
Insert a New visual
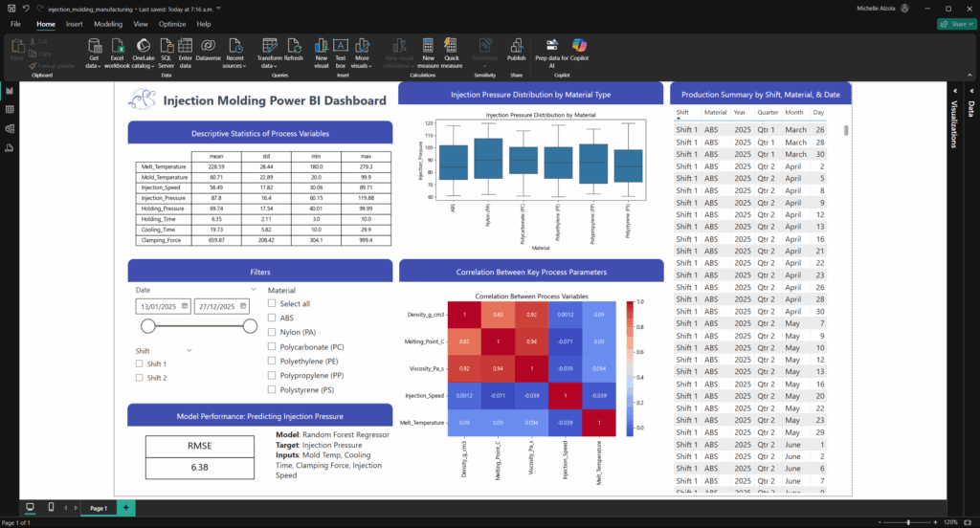point(321,50)
